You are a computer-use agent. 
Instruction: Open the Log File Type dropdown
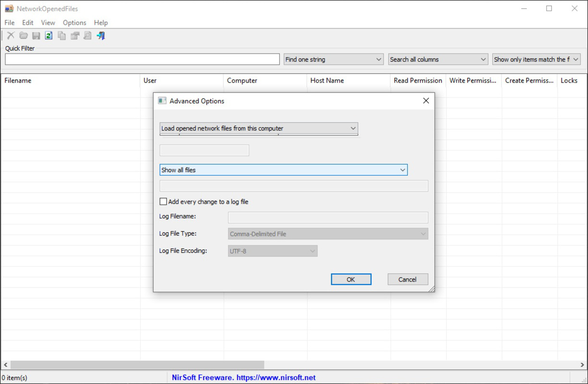pyautogui.click(x=328, y=234)
